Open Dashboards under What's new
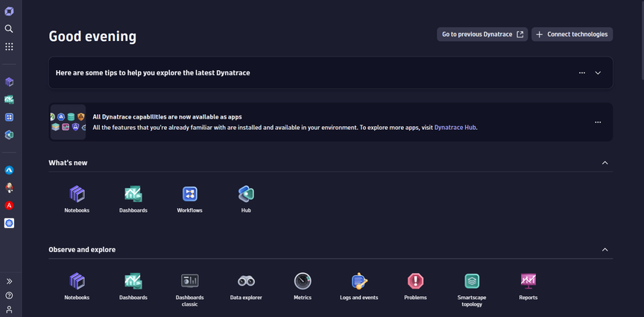 point(133,199)
